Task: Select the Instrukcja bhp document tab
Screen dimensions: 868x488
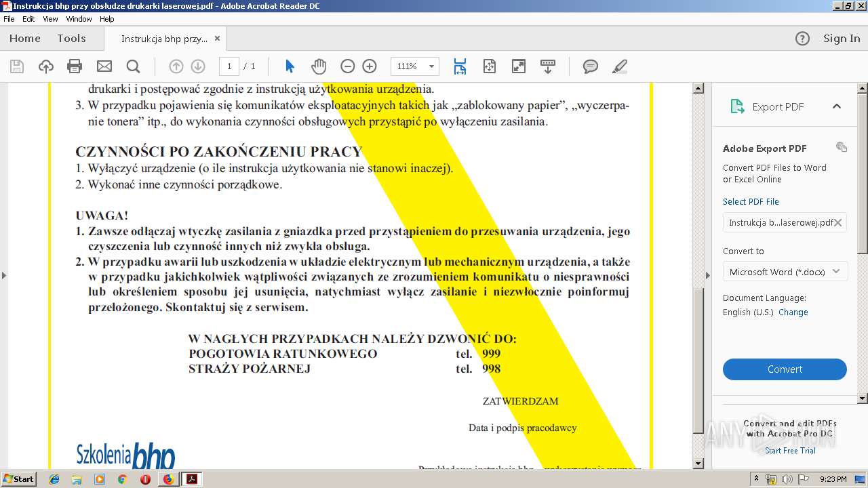Action: tap(165, 39)
